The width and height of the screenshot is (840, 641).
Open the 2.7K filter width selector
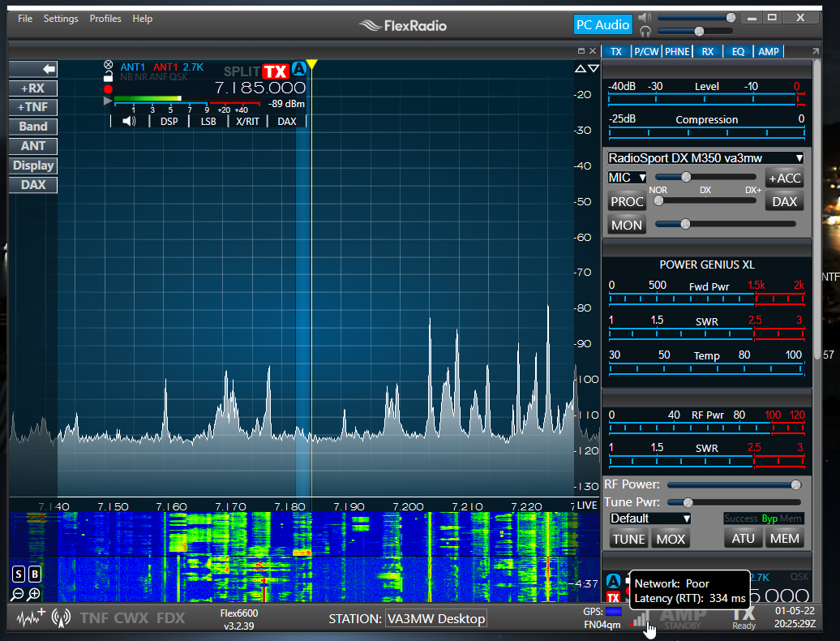pos(193,67)
